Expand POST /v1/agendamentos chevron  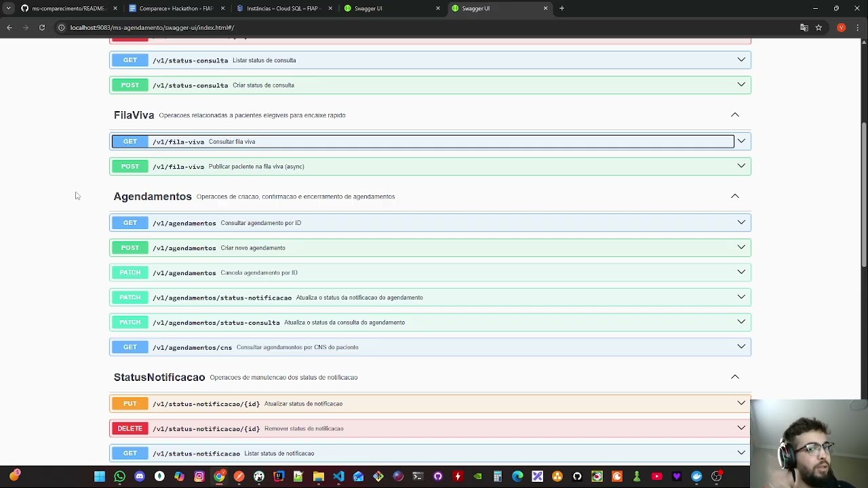pos(741,247)
